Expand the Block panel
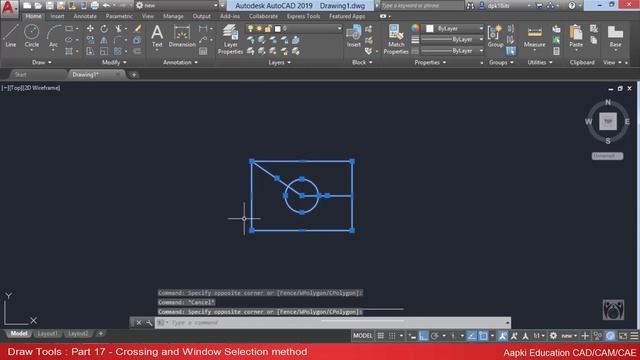640x360 pixels. tap(362, 62)
